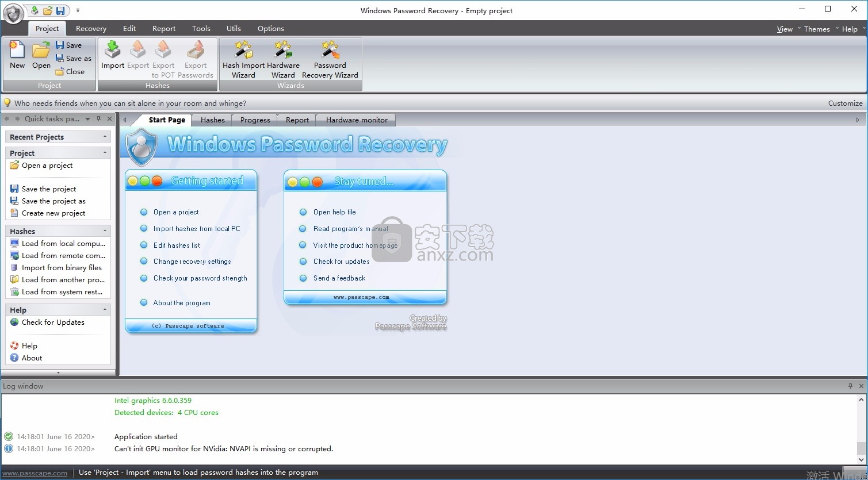Pin the Log window panel
The height and width of the screenshot is (480, 868).
click(850, 386)
